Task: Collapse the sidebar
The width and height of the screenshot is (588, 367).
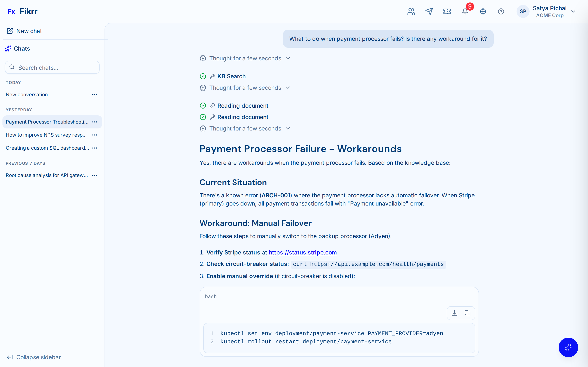Action: pyautogui.click(x=34, y=357)
